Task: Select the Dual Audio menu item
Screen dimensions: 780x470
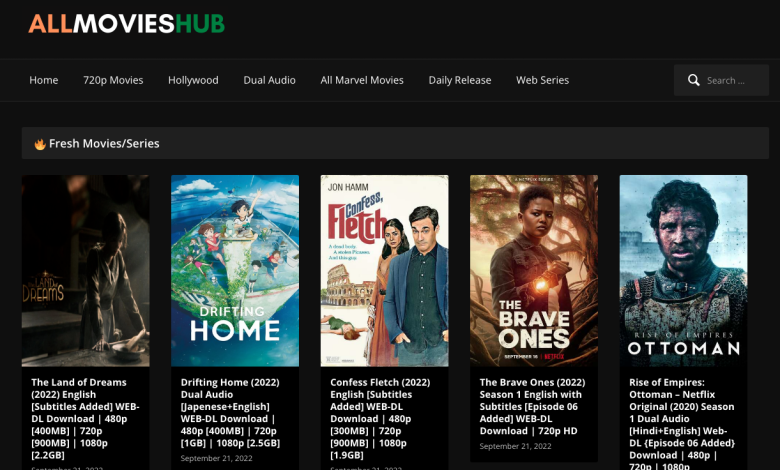Action: [269, 80]
